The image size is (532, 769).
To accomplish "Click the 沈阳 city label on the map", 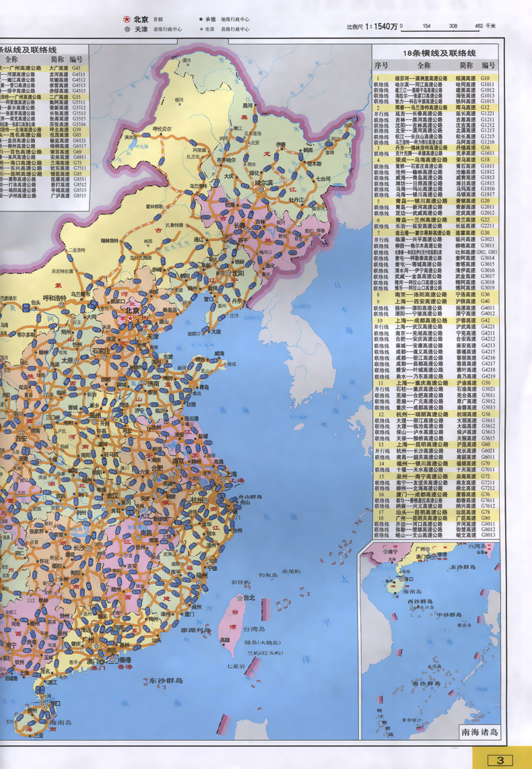I will point(238,273).
